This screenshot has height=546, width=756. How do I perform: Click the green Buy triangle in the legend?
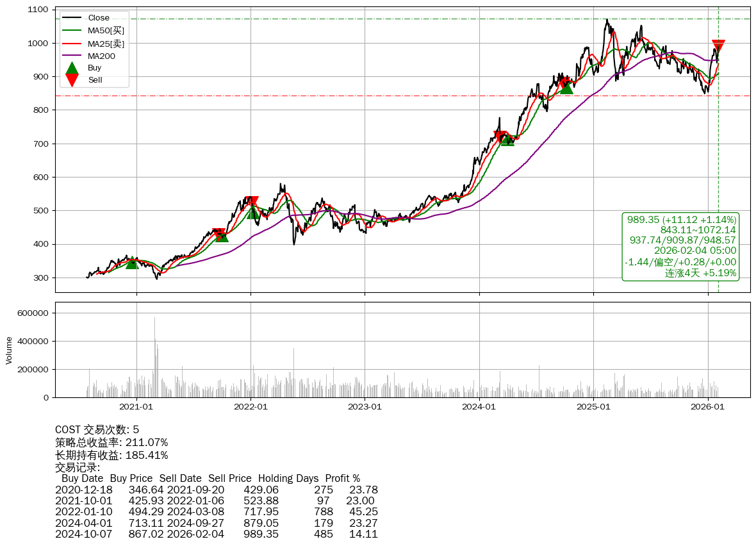(x=72, y=68)
